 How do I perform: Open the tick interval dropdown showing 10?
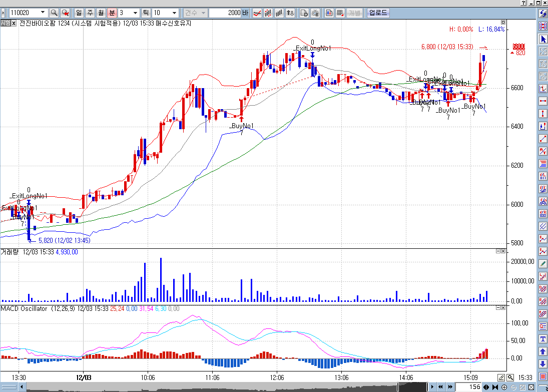tap(174, 13)
